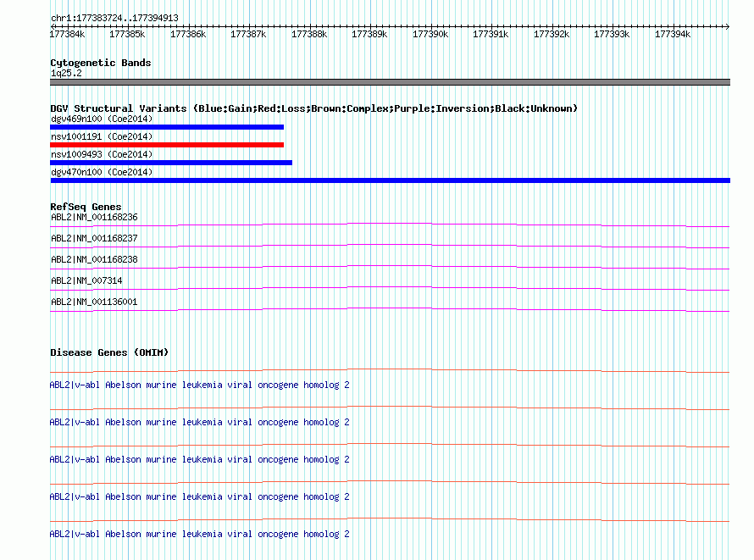
Task: Click the long blue bar for dgv470n100
Action: [391, 180]
